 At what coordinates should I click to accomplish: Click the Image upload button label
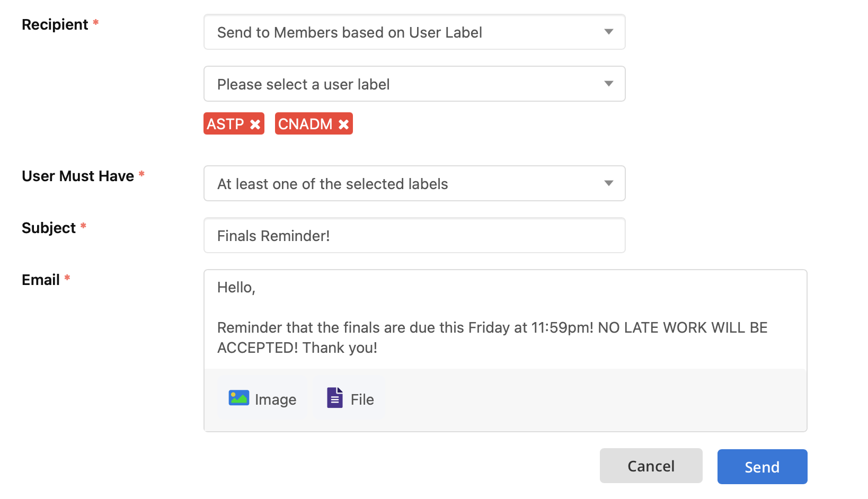[276, 399]
